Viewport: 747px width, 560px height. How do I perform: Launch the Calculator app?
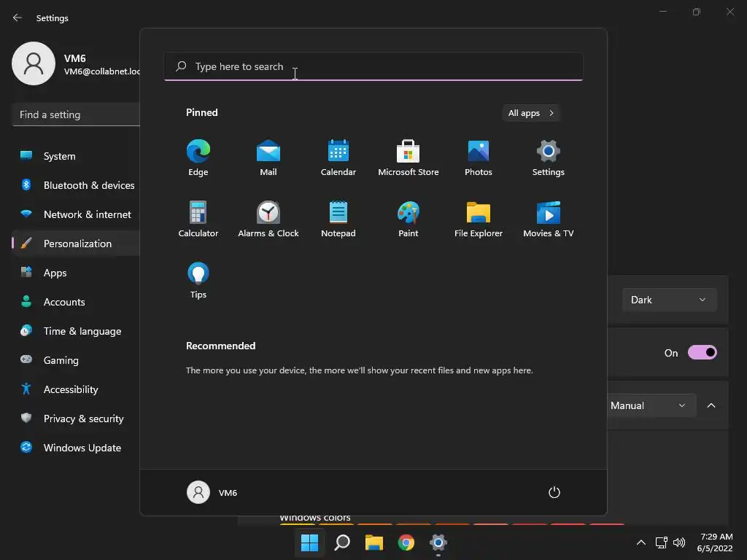coord(198,219)
